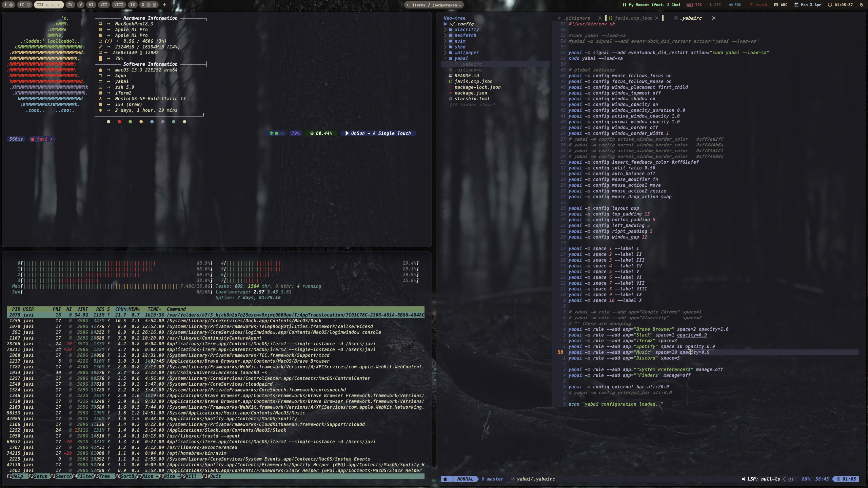
Task: Click the keyboard layout ABC icon
Action: [x=776, y=5]
